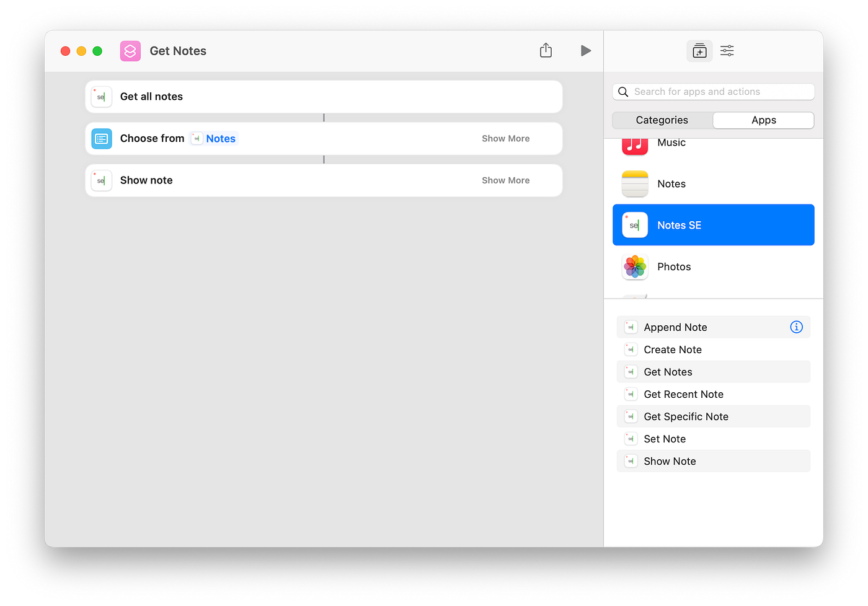This screenshot has height=606, width=868.
Task: Add the Show Note action
Action: coord(714,461)
